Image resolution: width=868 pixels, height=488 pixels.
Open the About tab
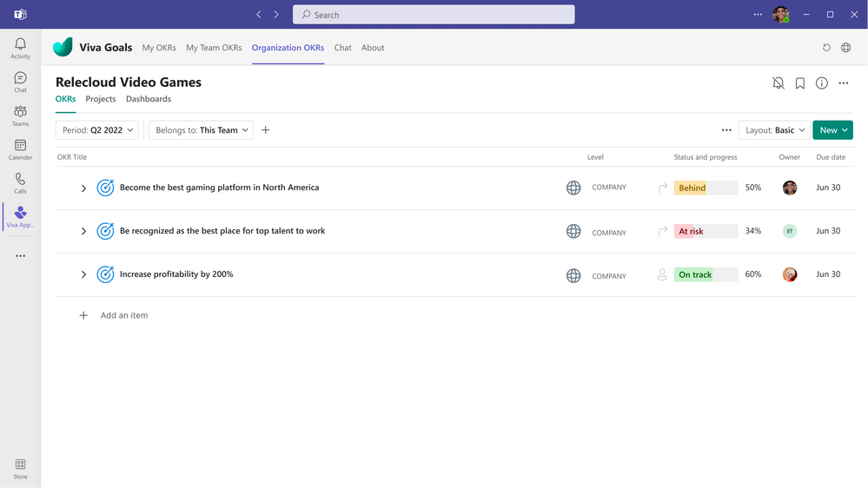[x=373, y=48]
